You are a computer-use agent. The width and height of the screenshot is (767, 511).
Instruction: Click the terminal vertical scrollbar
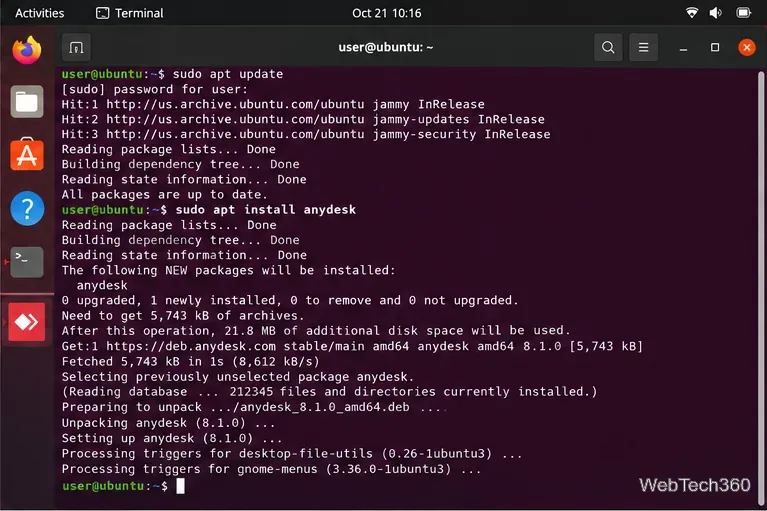point(761,289)
